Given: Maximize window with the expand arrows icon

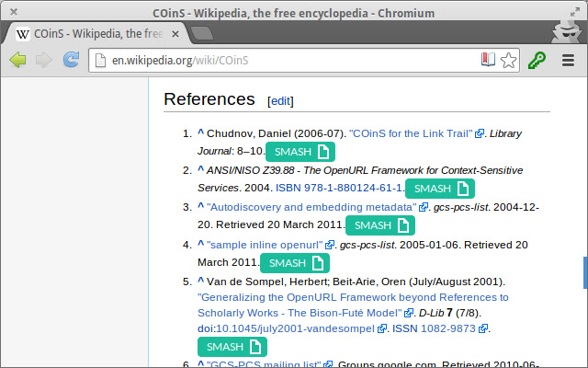Looking at the screenshot, I should (574, 12).
